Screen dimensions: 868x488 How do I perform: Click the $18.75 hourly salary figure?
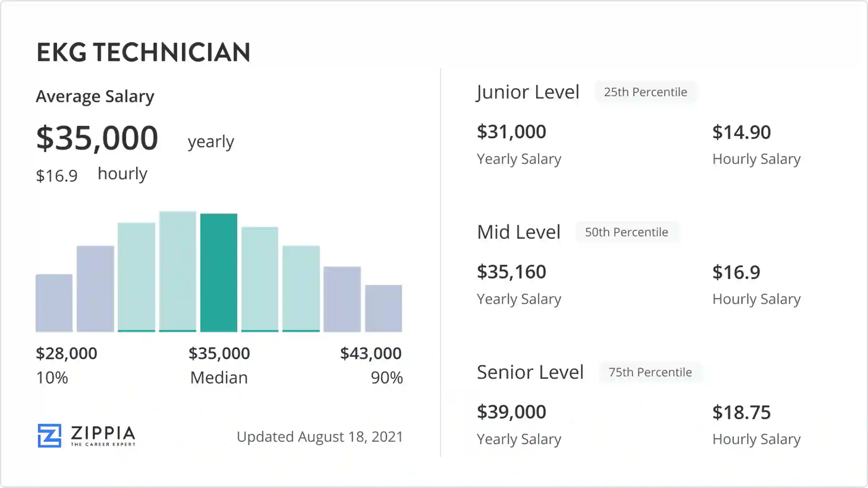coord(741,412)
